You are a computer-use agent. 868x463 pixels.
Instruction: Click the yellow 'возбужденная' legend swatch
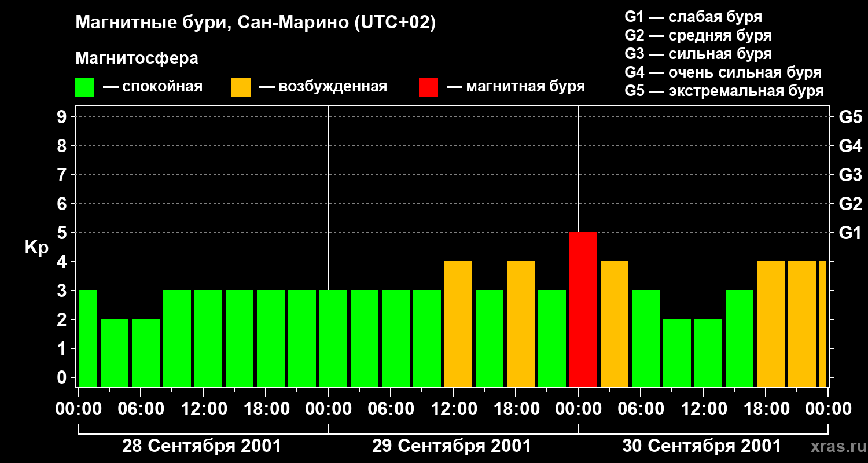(241, 87)
